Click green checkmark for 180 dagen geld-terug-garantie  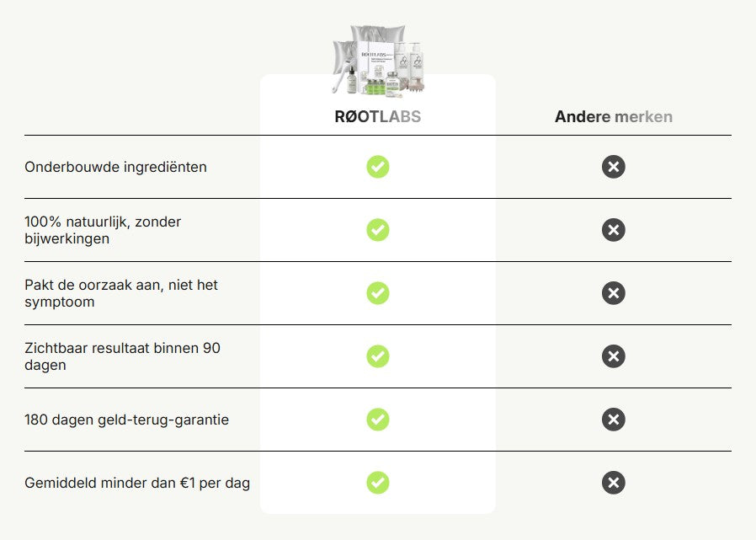coord(378,420)
